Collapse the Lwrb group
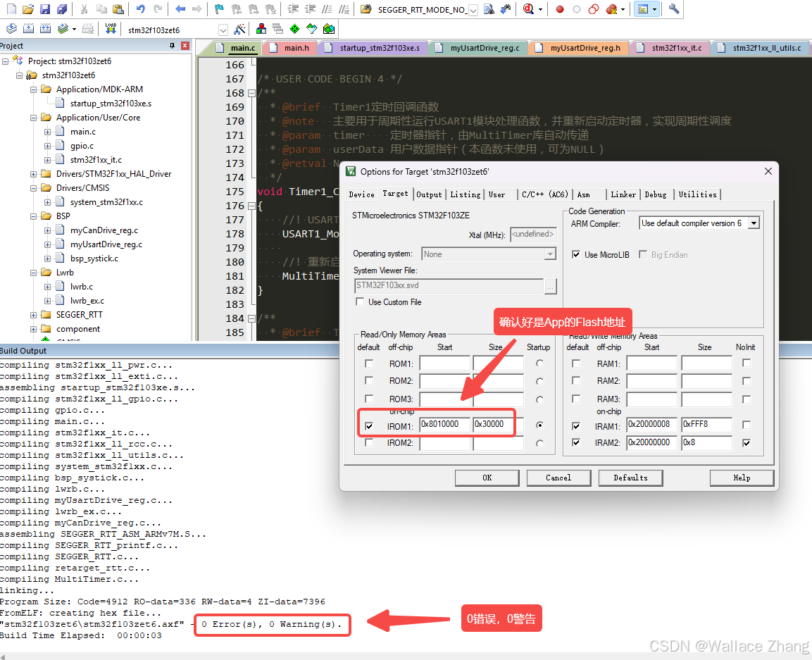 click(x=33, y=273)
